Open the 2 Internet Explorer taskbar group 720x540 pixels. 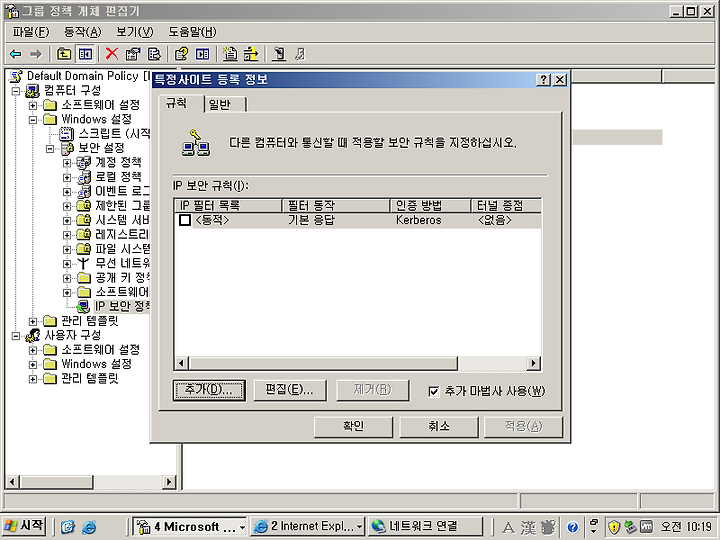[309, 526]
